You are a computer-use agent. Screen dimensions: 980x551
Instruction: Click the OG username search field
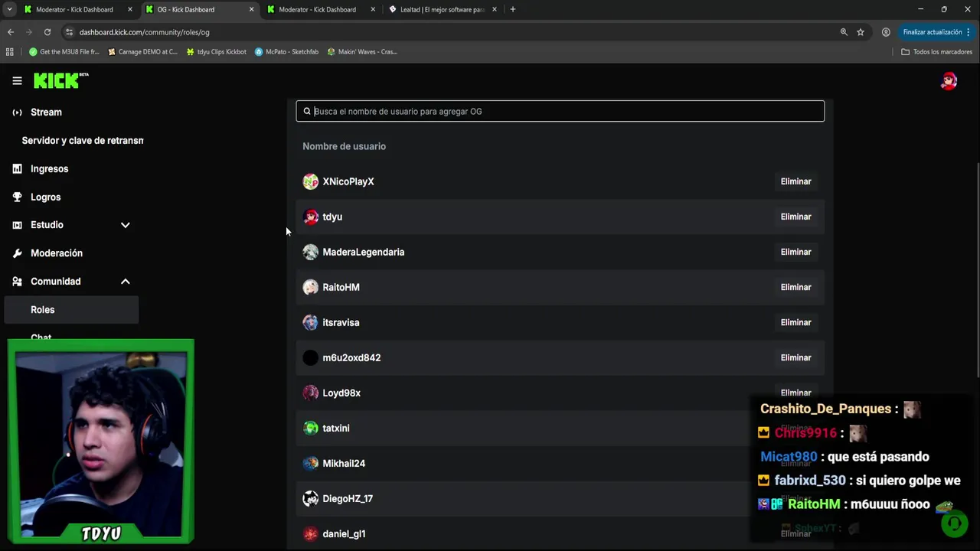[x=567, y=112]
